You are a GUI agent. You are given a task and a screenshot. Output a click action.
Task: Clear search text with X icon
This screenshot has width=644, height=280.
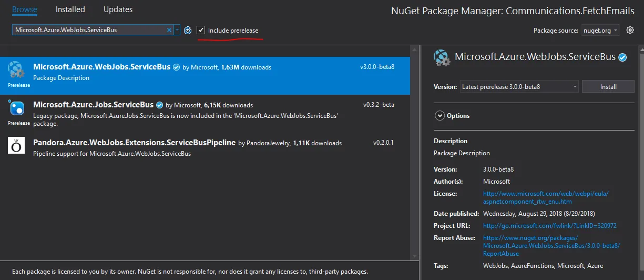[x=169, y=30]
